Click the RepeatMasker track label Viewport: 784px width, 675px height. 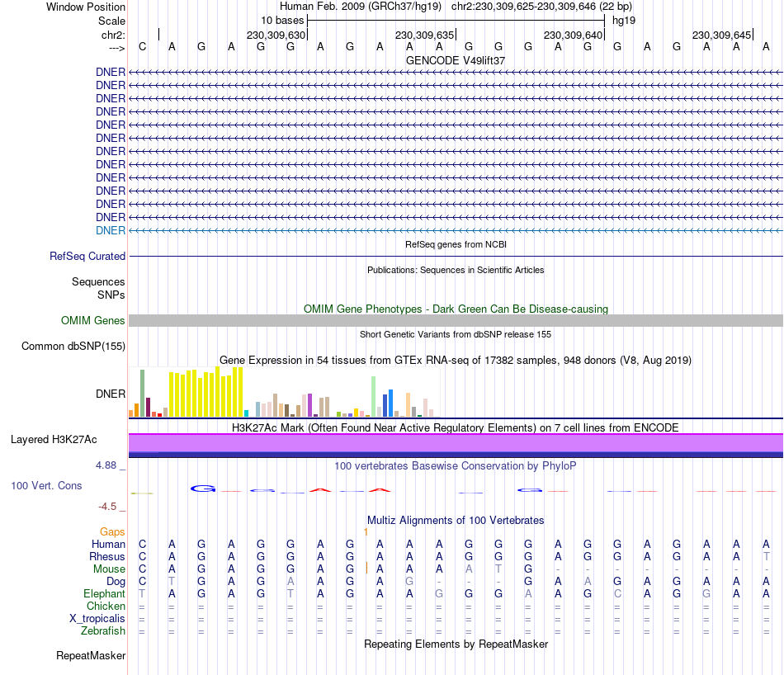[91, 655]
